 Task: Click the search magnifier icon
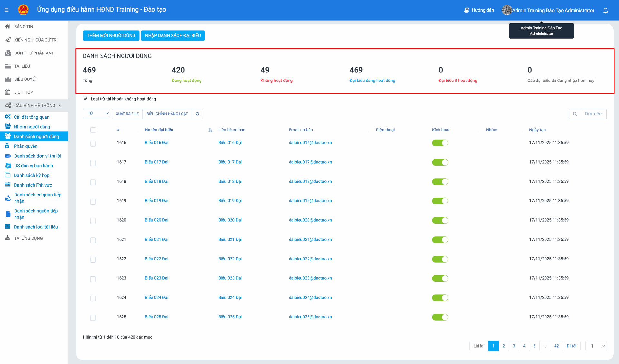coord(575,114)
